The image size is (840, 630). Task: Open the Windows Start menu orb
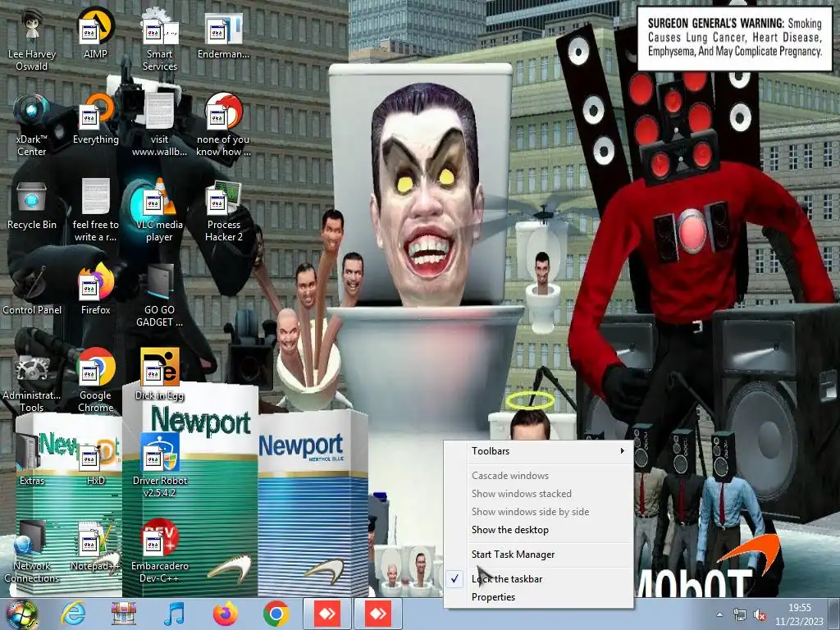click(21, 614)
